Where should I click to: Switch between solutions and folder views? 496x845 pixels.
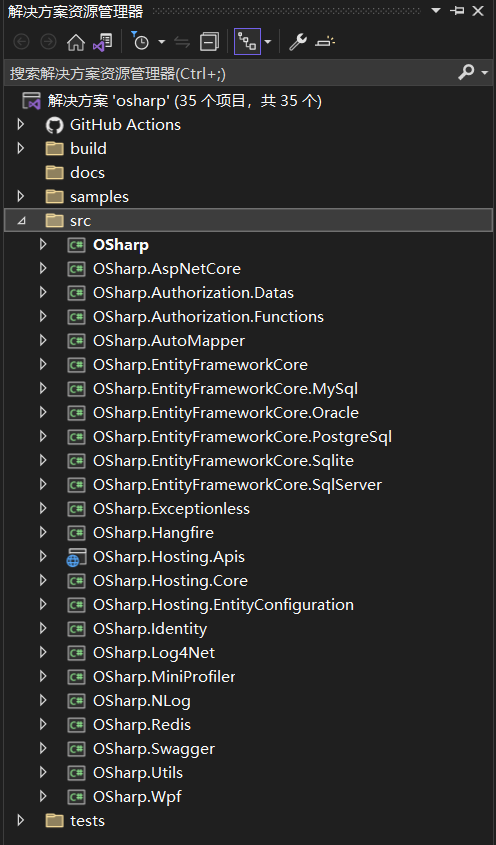tap(102, 42)
